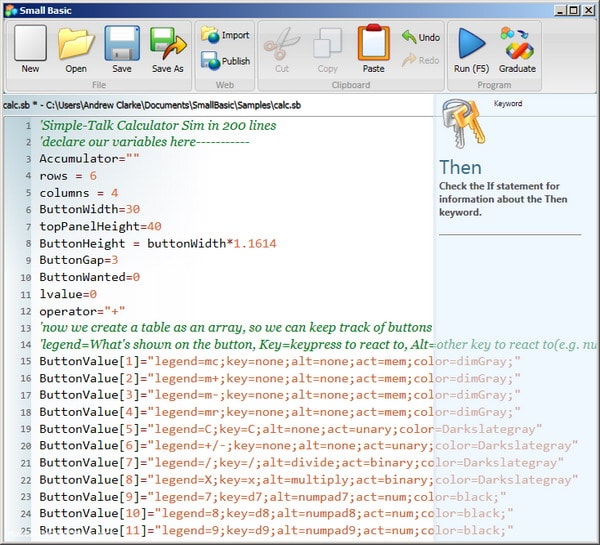Select the calc.sb file path title
The image size is (600, 545).
(152, 105)
